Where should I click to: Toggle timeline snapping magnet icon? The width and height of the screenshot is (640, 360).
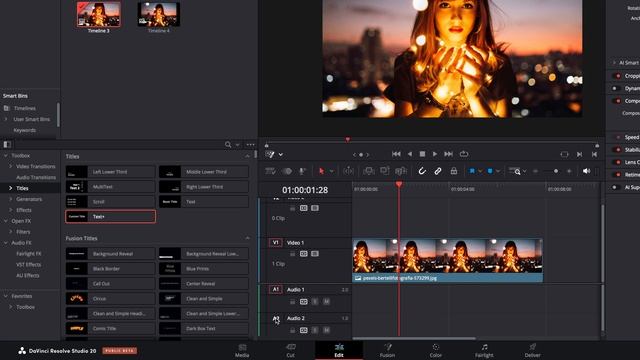coord(422,171)
